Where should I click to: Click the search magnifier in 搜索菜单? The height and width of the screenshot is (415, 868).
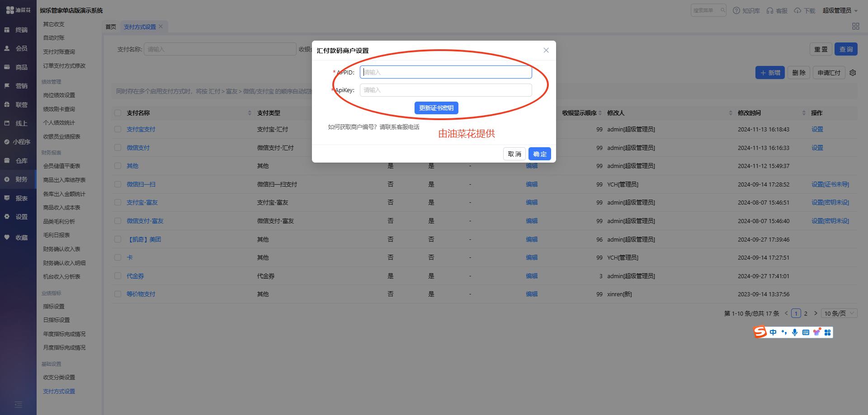722,10
